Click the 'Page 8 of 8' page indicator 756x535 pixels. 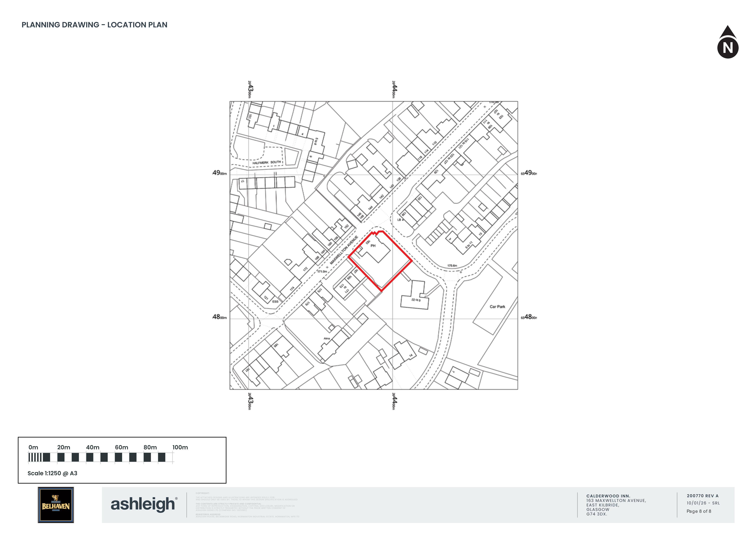pyautogui.click(x=699, y=511)
